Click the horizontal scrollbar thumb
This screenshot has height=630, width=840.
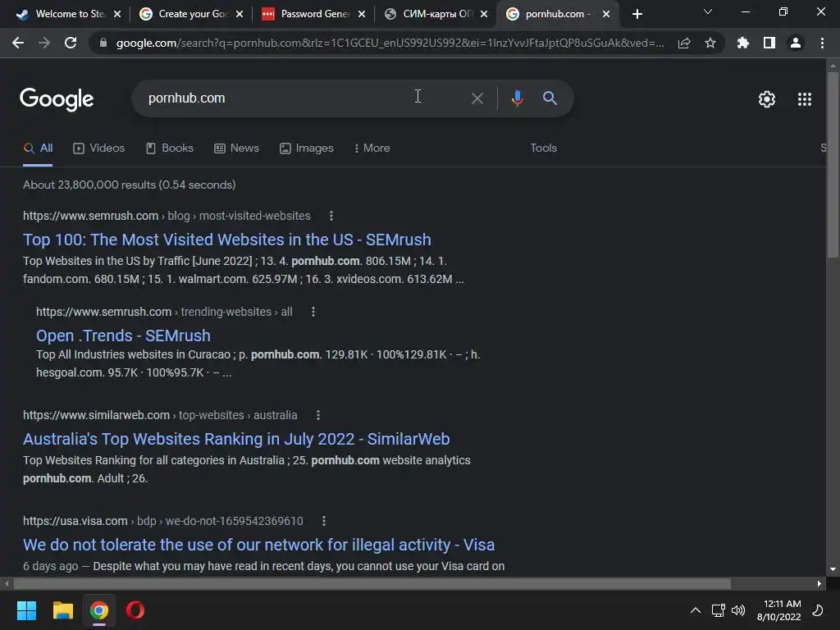click(x=372, y=583)
